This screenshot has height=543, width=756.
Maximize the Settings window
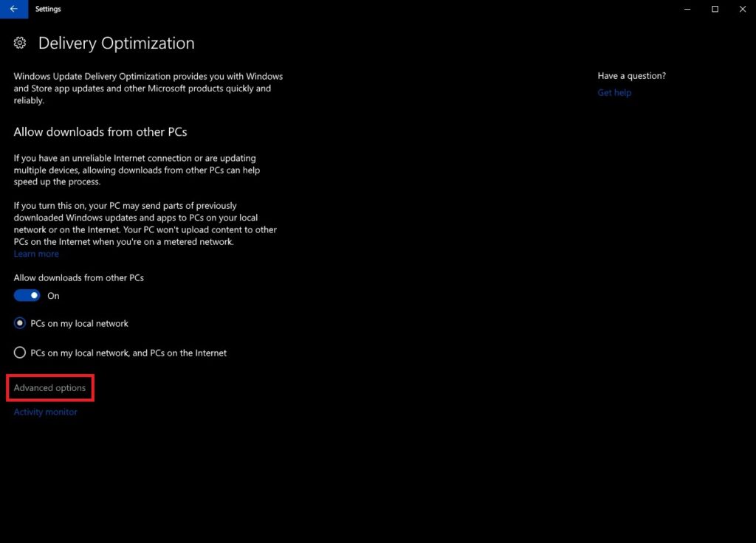tap(715, 9)
